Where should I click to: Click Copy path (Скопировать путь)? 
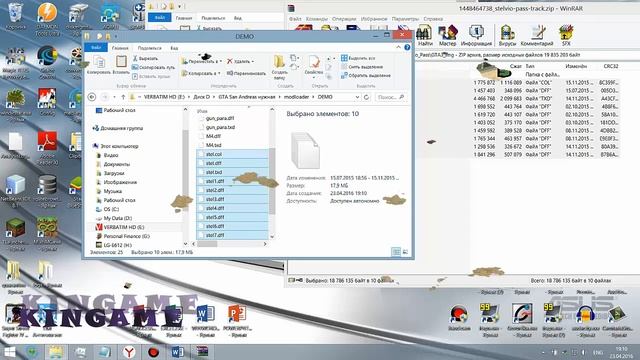pos(153,67)
